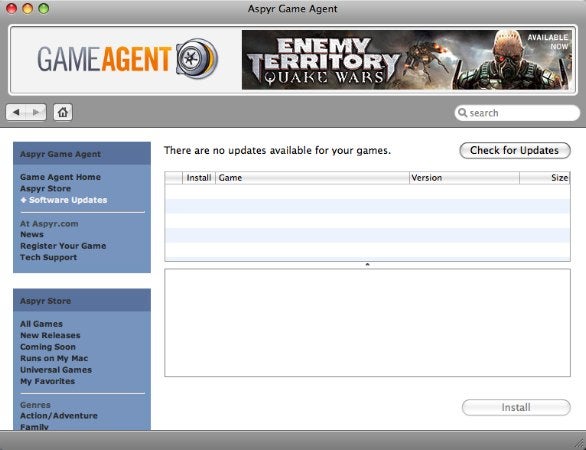The height and width of the screenshot is (450, 586).
Task: Click the forward navigation arrow
Action: coord(36,112)
